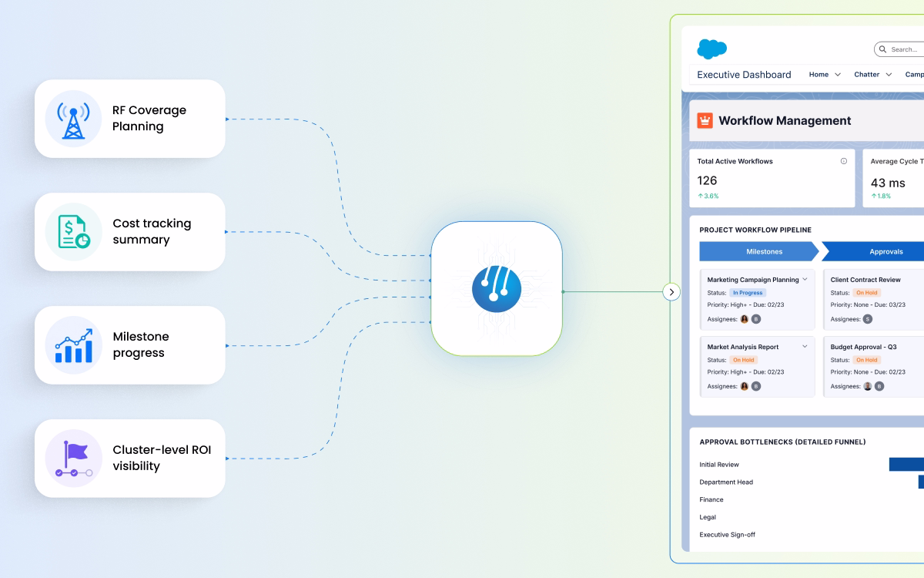924x578 pixels.
Task: Click the Department Head funnel label
Action: (726, 482)
